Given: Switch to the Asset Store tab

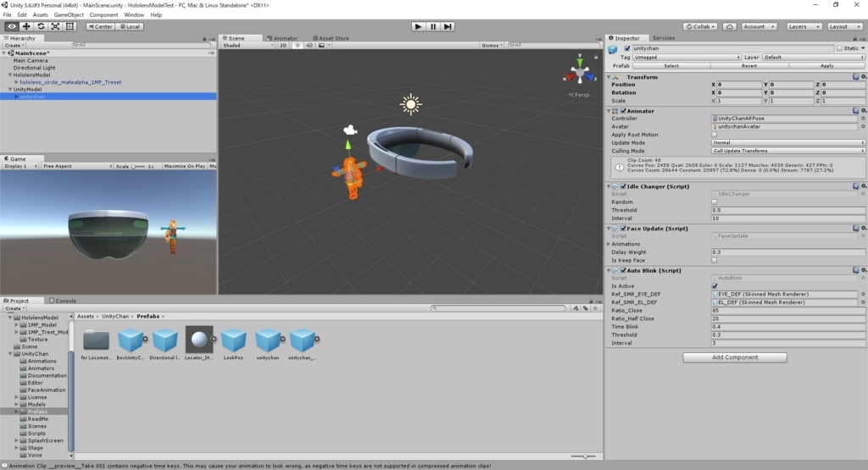Looking at the screenshot, I should coord(331,38).
